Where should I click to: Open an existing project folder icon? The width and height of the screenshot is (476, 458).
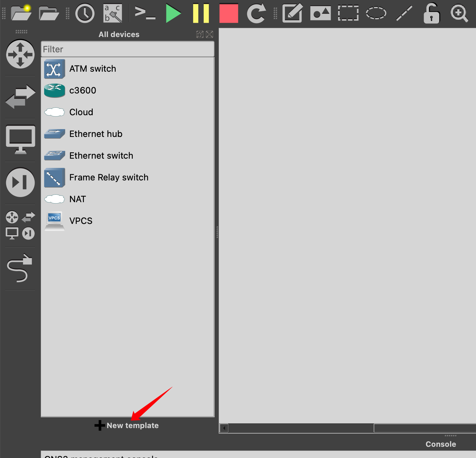(x=49, y=14)
